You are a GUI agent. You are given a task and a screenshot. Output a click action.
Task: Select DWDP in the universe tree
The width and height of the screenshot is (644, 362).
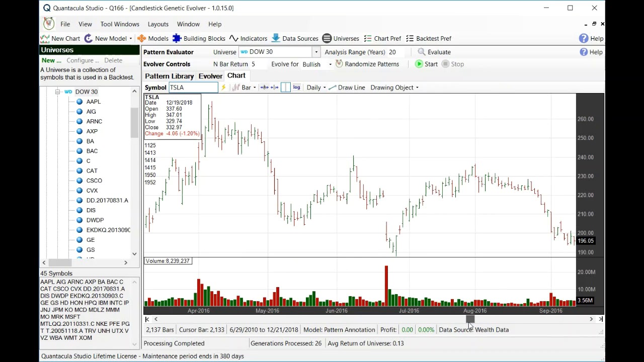click(x=95, y=220)
